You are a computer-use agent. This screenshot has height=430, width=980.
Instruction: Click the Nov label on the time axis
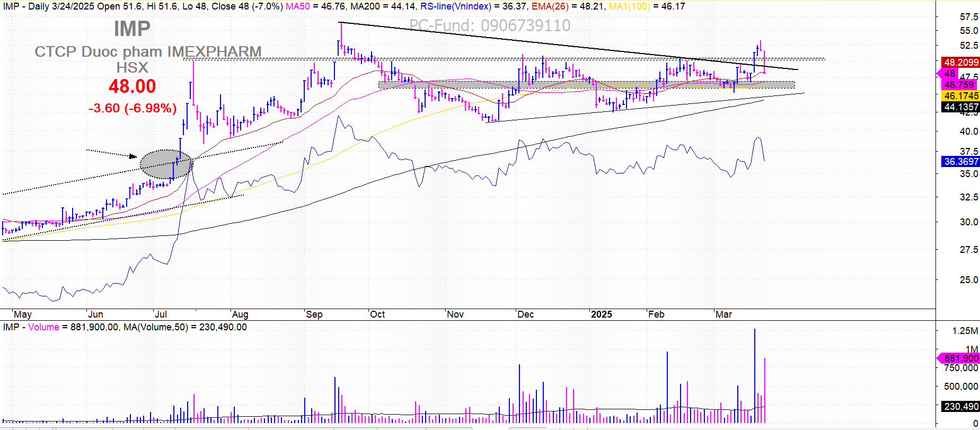click(x=455, y=314)
